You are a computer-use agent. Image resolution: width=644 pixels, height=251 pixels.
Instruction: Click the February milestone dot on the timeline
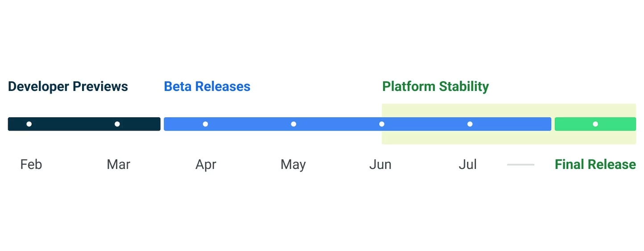tap(29, 124)
